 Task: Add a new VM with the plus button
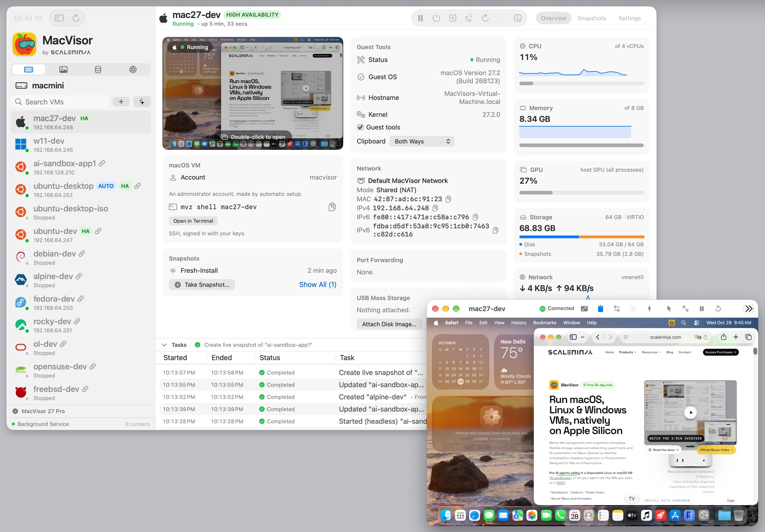pyautogui.click(x=121, y=102)
